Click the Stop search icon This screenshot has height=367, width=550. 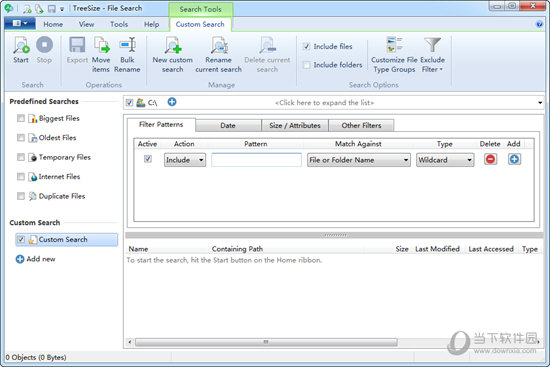coord(44,45)
